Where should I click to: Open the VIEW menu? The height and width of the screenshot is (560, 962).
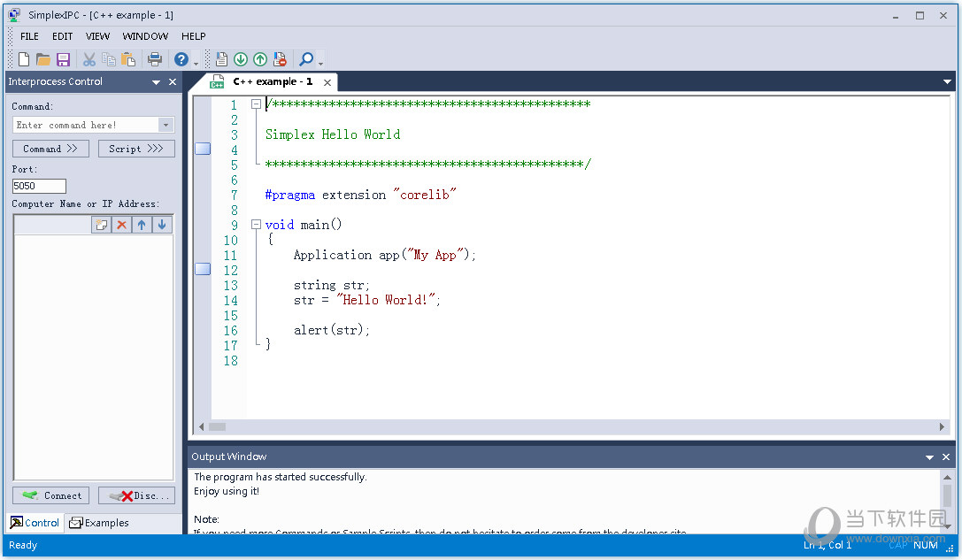pyautogui.click(x=97, y=36)
